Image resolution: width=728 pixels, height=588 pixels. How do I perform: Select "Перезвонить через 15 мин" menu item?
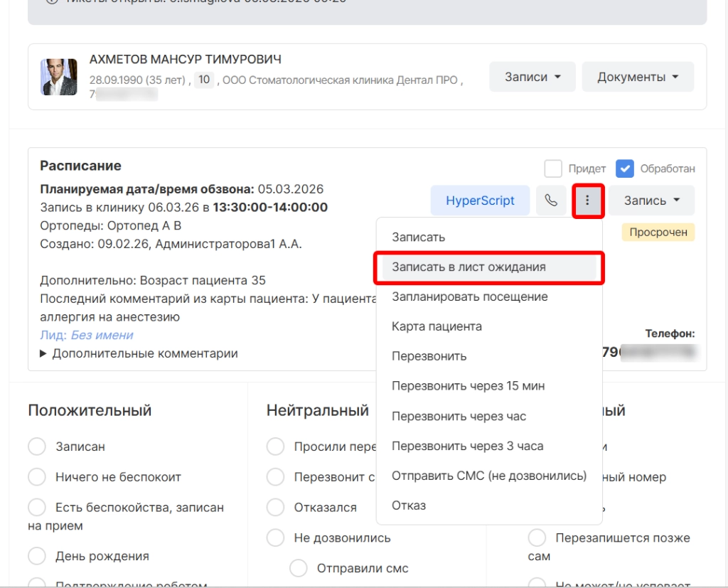pos(468,386)
